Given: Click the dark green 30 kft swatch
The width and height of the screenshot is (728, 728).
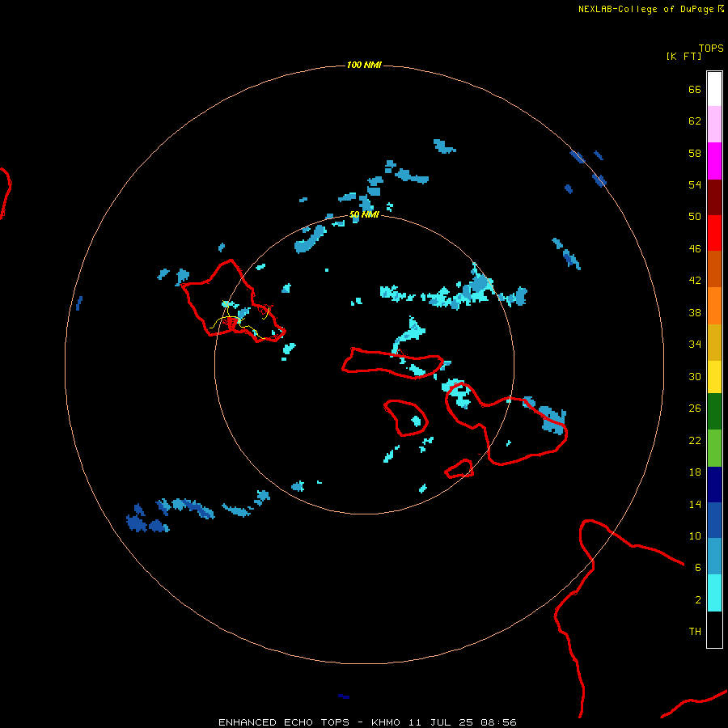Looking at the screenshot, I should pyautogui.click(x=714, y=412).
